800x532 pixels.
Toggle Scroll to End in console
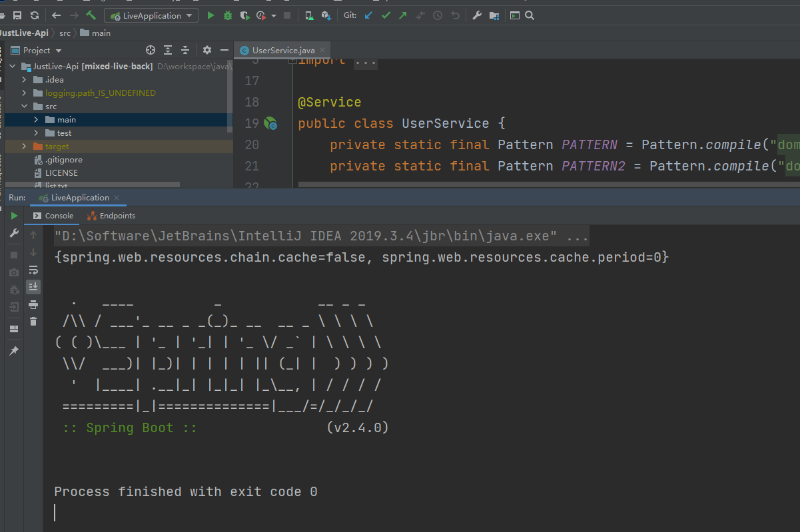pyautogui.click(x=33, y=287)
